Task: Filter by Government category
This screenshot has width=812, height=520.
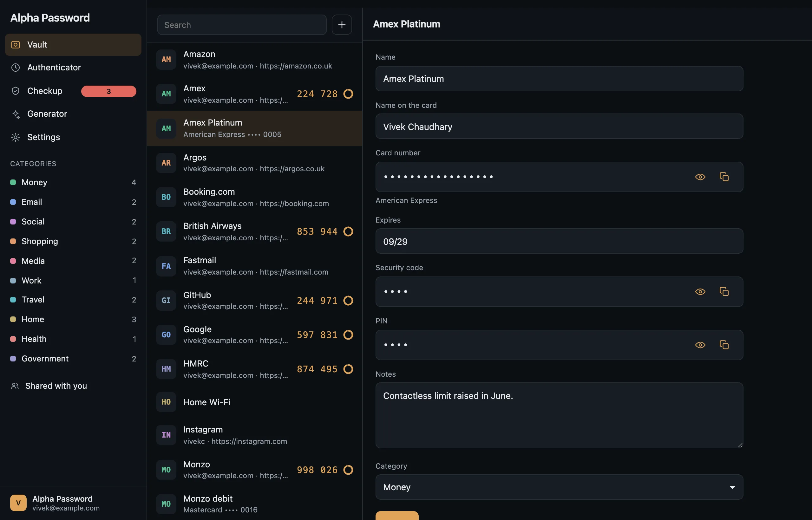Action: point(73,359)
